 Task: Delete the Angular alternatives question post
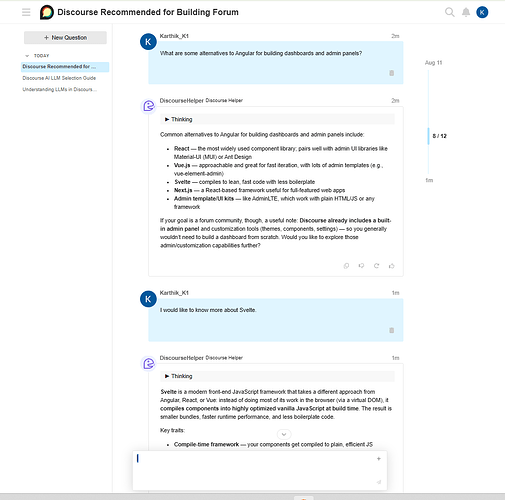pos(392,73)
